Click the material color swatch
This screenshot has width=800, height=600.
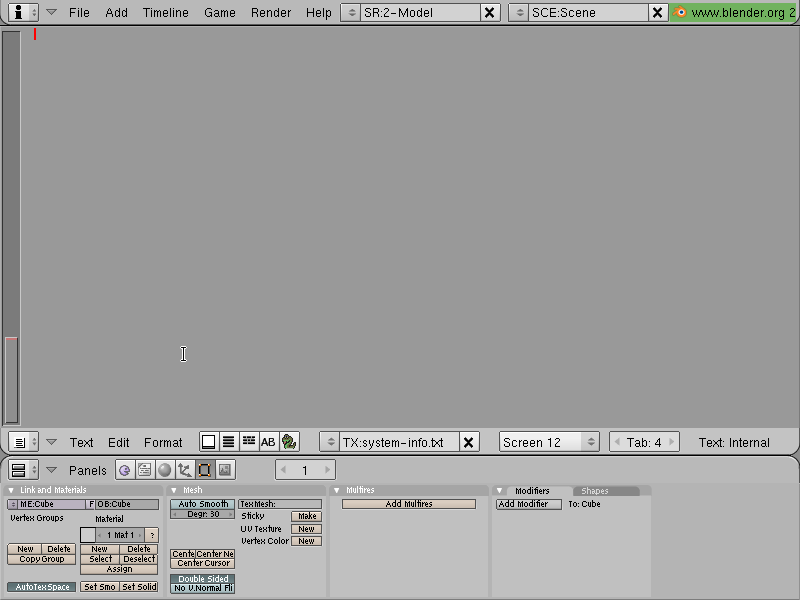[88, 535]
